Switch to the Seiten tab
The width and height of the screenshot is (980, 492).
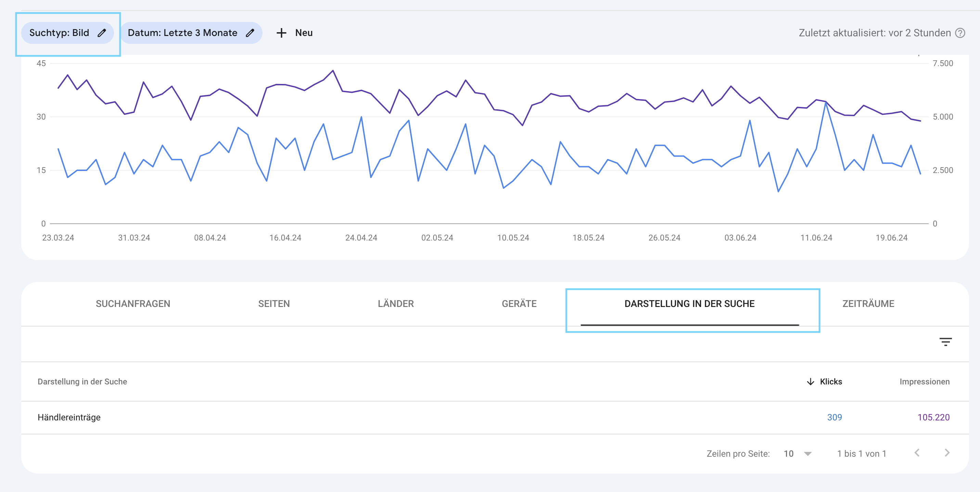pyautogui.click(x=274, y=304)
